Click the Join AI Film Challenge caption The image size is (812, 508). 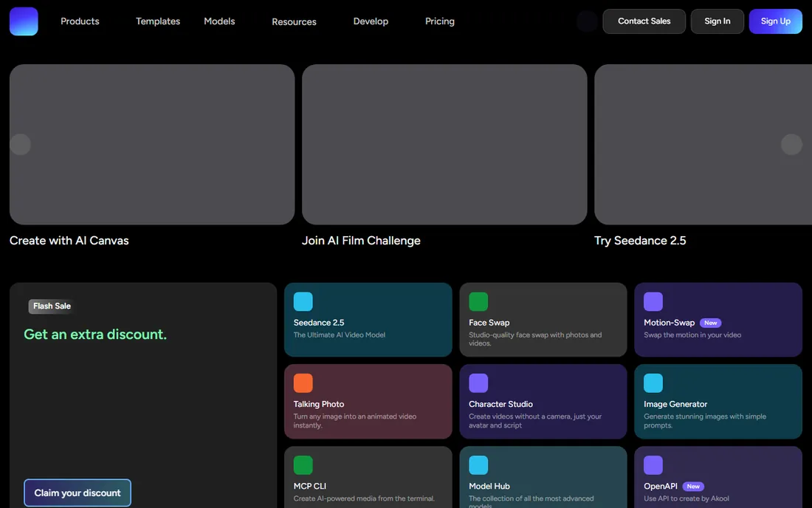pyautogui.click(x=361, y=240)
